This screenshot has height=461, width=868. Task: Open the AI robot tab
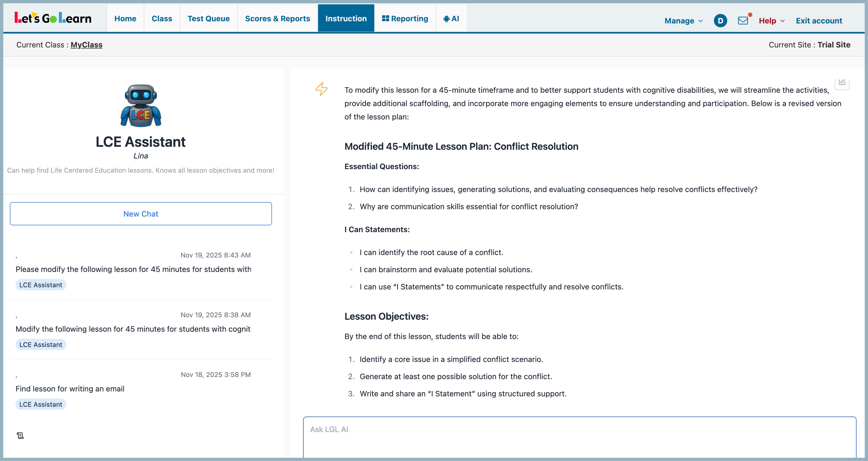(451, 19)
